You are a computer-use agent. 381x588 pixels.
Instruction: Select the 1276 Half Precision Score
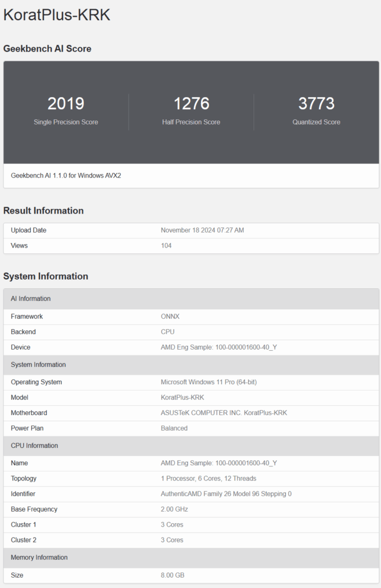click(x=191, y=103)
